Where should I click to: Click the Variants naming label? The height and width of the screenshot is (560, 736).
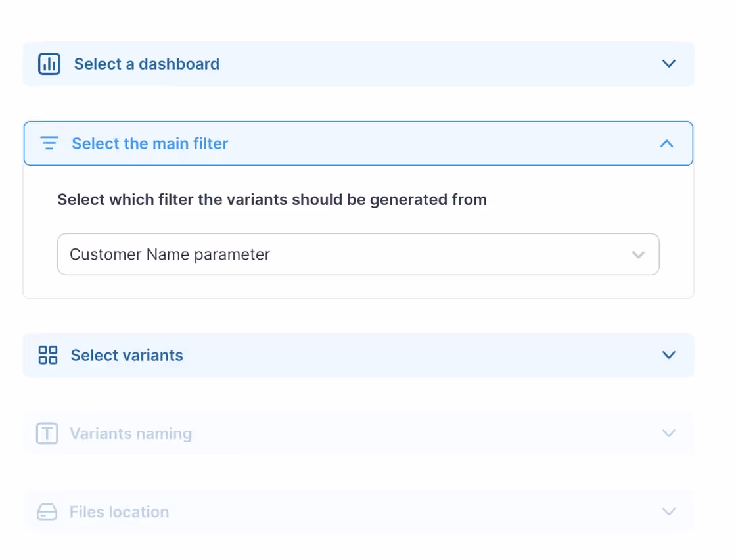131,434
